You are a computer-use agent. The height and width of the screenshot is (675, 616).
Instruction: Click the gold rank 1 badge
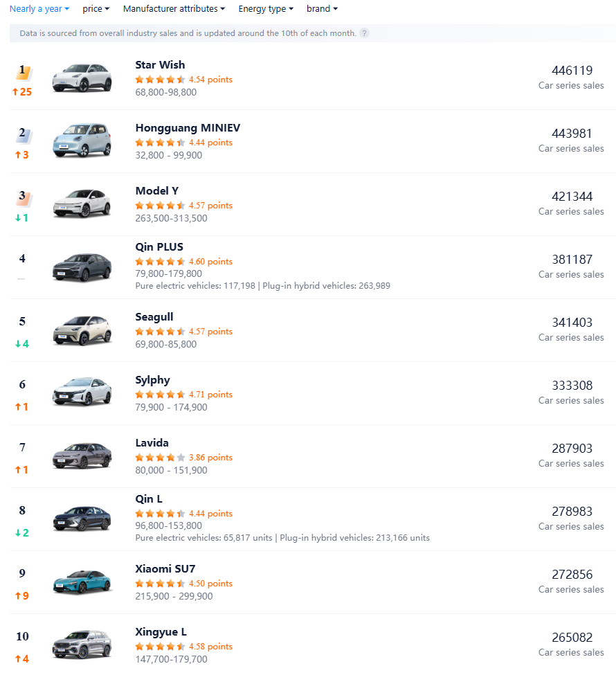(23, 71)
